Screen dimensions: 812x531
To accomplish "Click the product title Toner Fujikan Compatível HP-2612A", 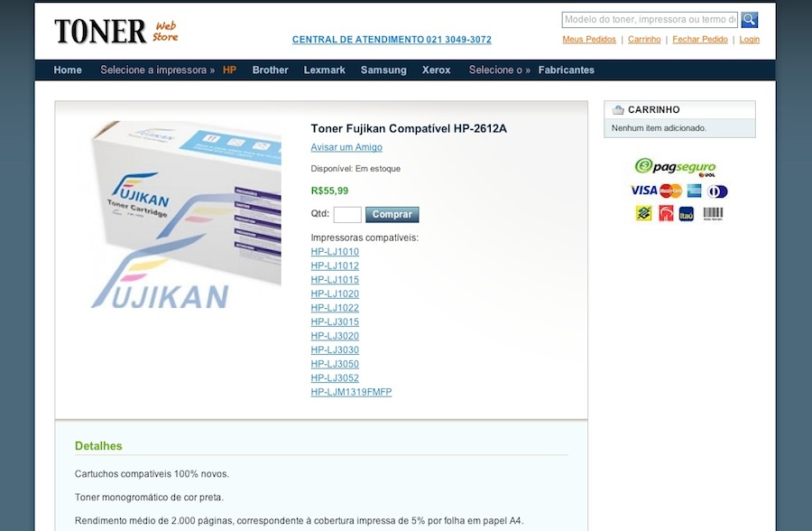I will tap(409, 128).
